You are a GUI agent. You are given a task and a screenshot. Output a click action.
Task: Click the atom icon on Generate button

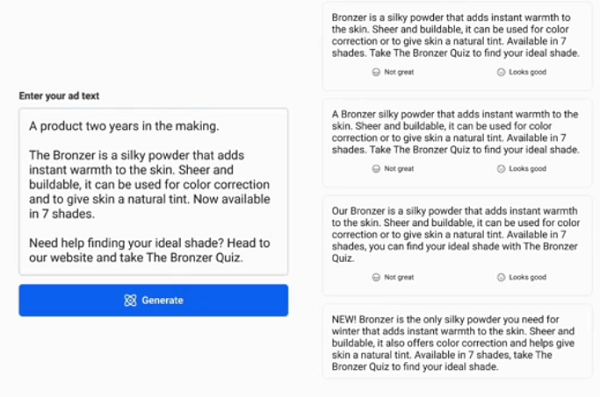pos(130,301)
